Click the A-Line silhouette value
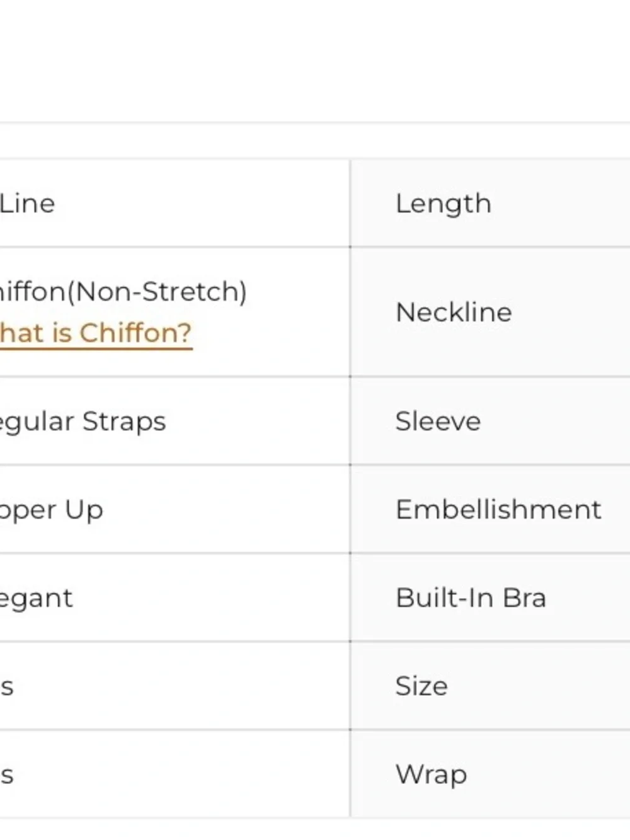 coord(28,203)
